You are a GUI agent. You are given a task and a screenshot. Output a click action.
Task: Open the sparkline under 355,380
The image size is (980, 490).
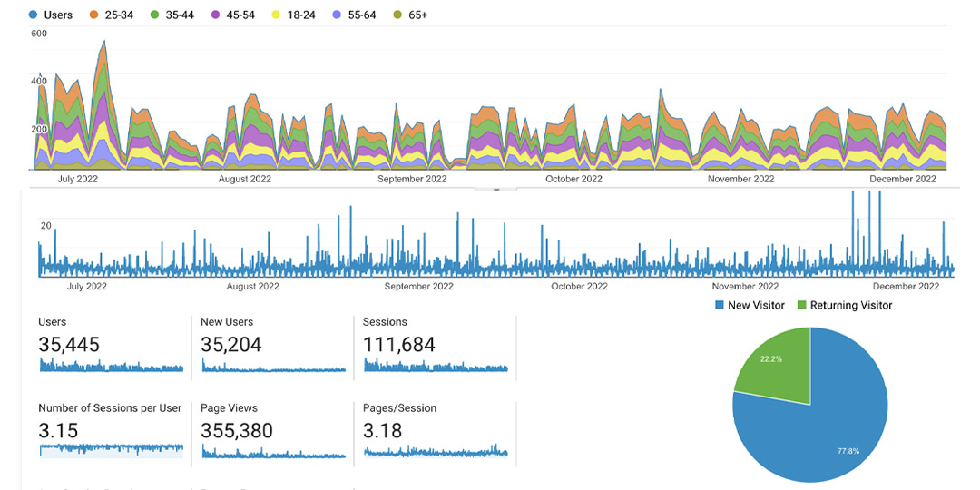pyautogui.click(x=273, y=452)
